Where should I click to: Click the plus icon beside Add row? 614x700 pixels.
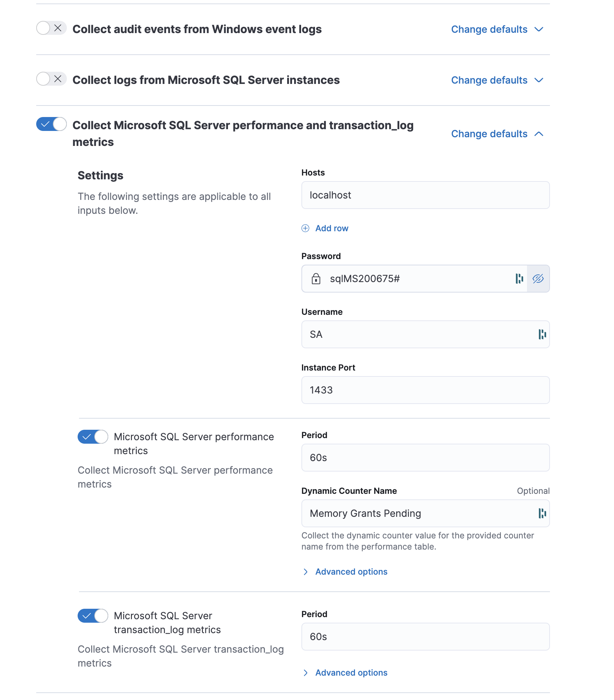(305, 228)
